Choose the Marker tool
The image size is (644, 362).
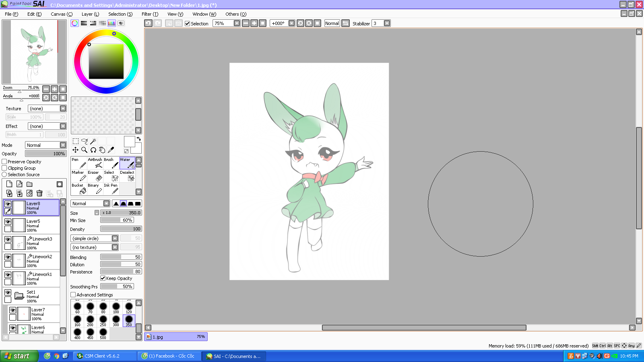[x=78, y=176]
